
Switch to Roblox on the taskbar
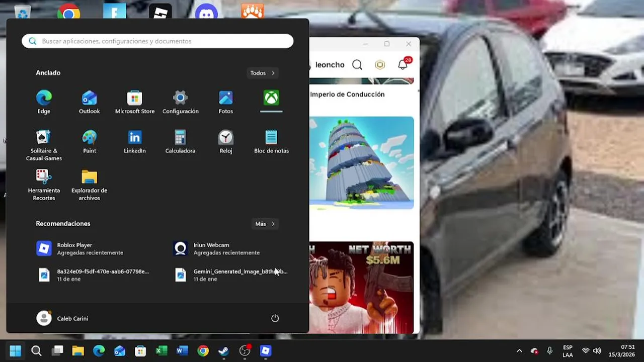[266, 350]
